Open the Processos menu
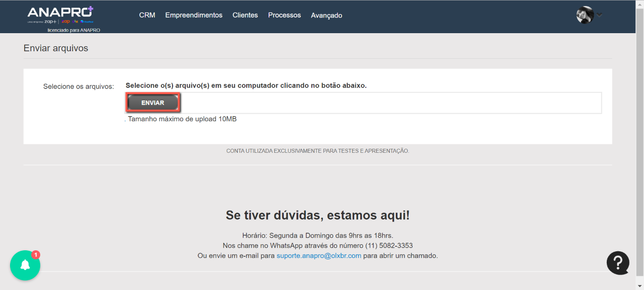The width and height of the screenshot is (644, 290). pos(284,15)
